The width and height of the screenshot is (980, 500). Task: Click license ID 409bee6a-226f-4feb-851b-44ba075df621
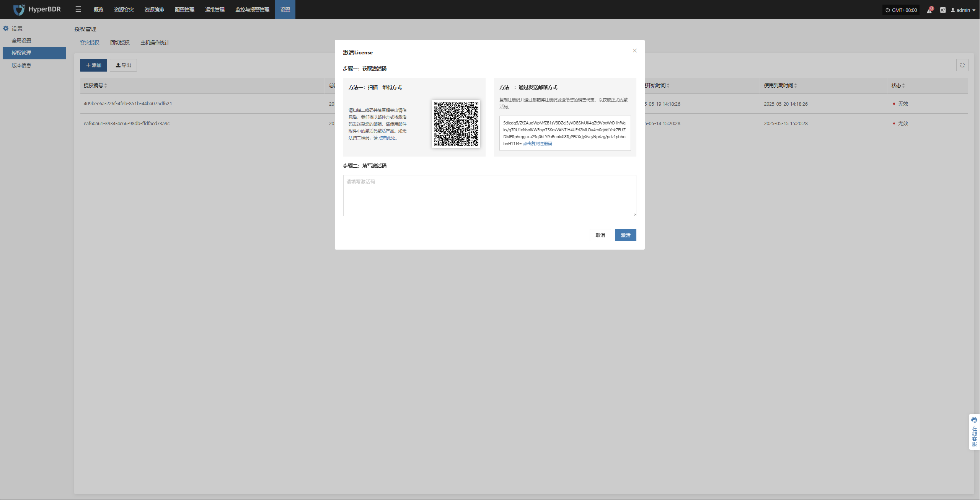click(128, 104)
